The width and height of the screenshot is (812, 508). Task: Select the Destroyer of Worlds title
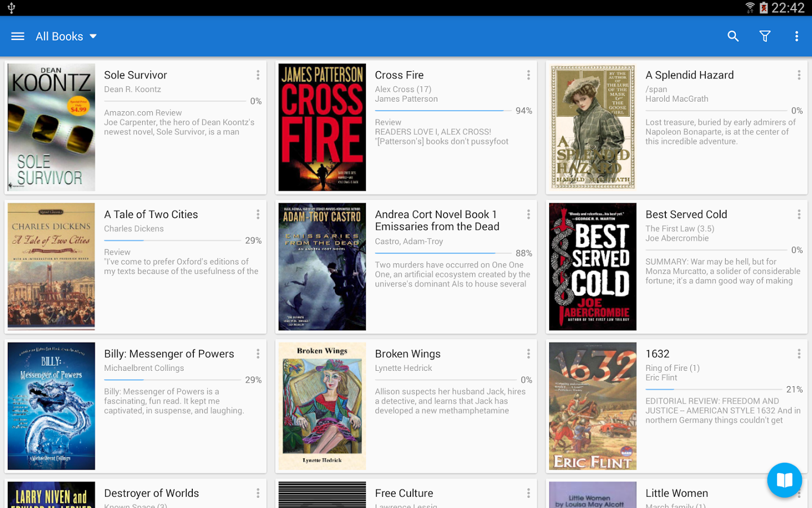tap(152, 493)
